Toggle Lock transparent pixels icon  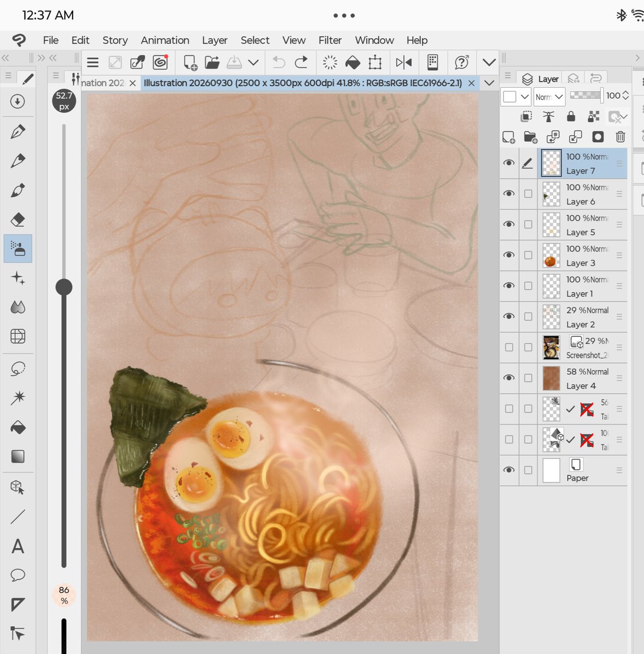[593, 116]
